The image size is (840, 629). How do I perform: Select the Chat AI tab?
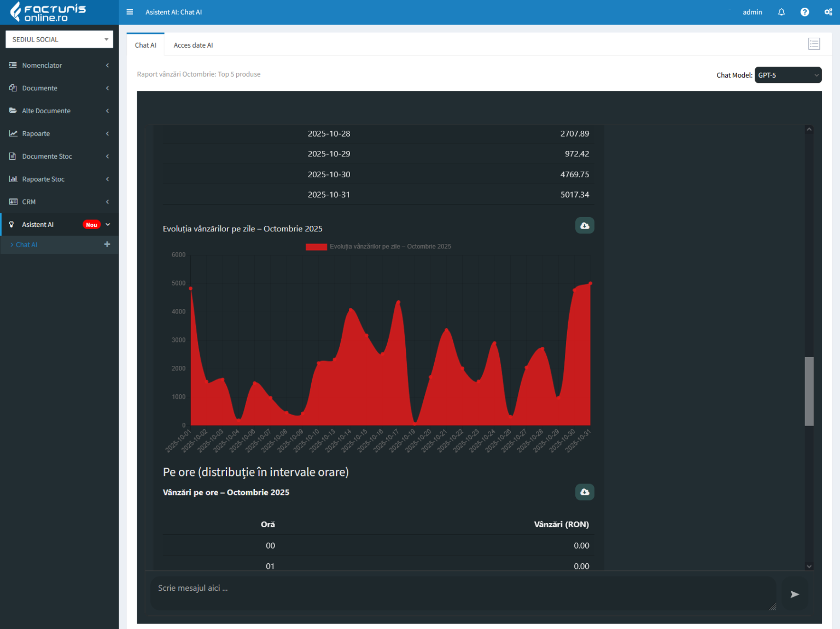click(145, 45)
